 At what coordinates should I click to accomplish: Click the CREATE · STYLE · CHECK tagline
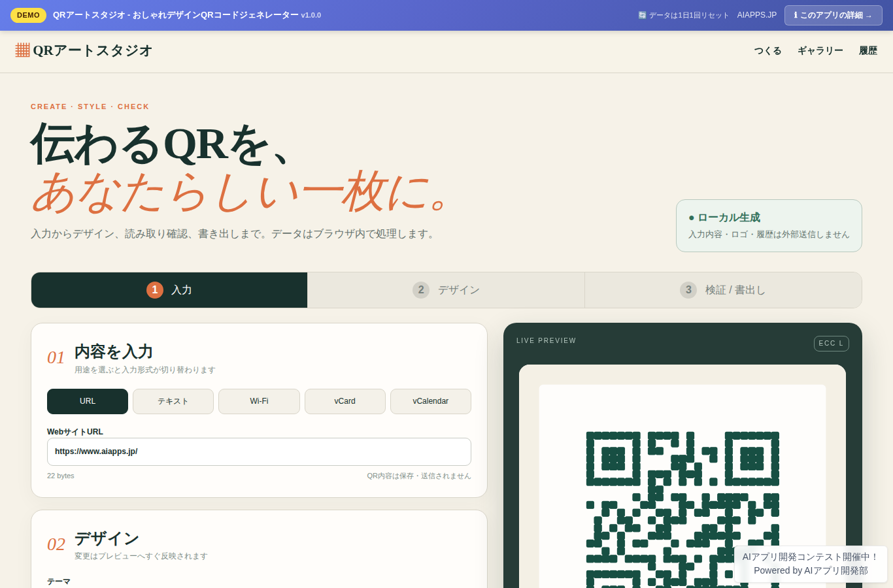[x=90, y=106]
